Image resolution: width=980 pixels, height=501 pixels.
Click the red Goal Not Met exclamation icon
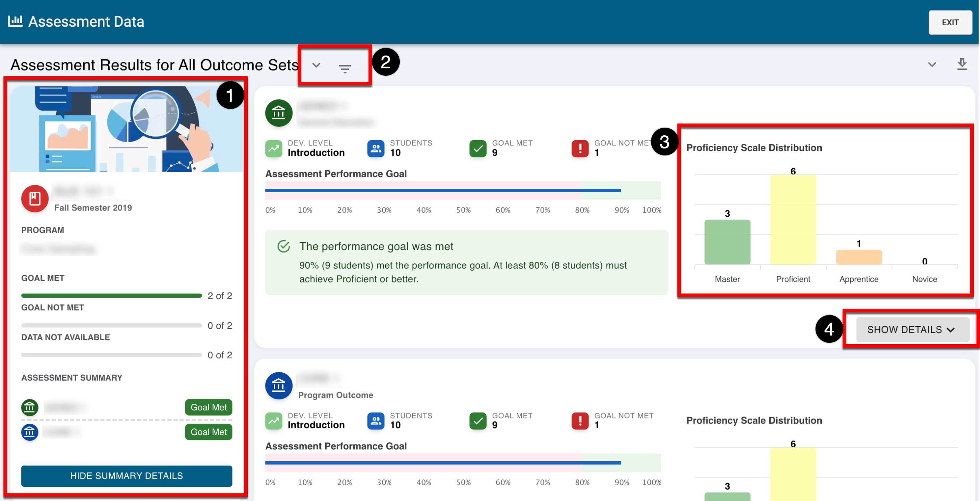click(x=580, y=148)
